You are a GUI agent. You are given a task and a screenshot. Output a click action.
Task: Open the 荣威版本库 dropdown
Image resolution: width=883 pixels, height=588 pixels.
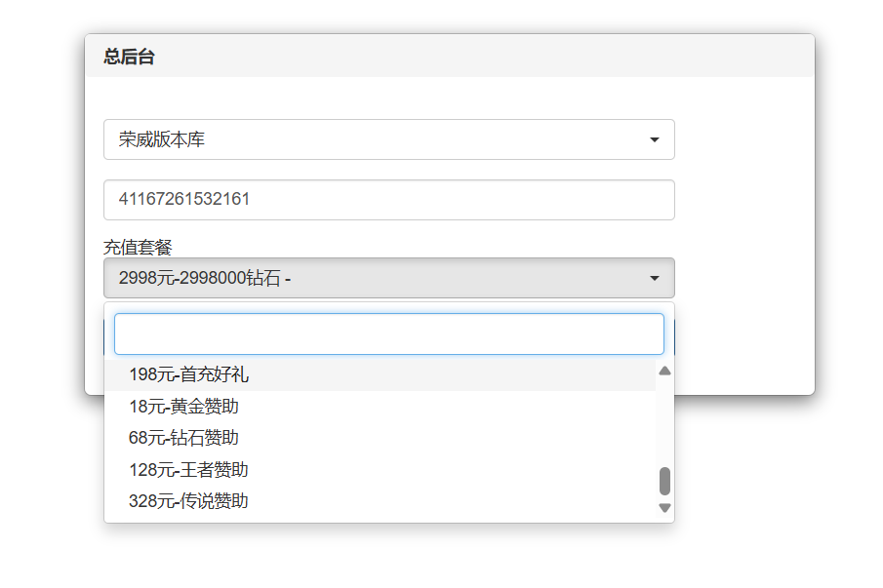tap(388, 139)
